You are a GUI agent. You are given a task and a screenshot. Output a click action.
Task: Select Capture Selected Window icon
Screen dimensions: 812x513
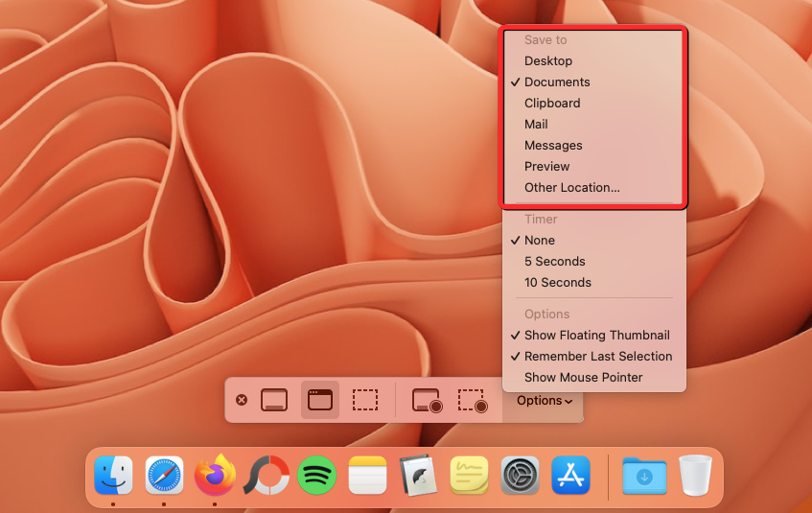pos(319,400)
